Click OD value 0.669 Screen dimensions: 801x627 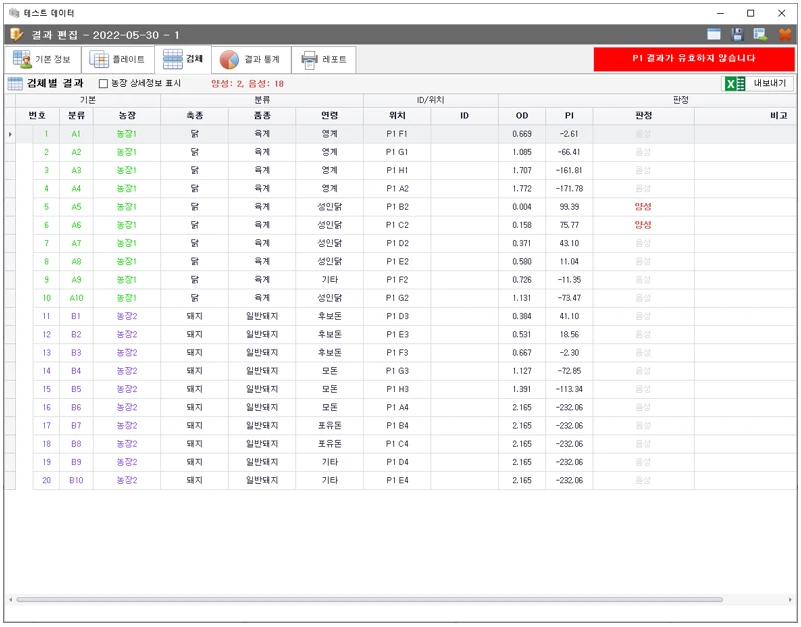[x=522, y=134]
